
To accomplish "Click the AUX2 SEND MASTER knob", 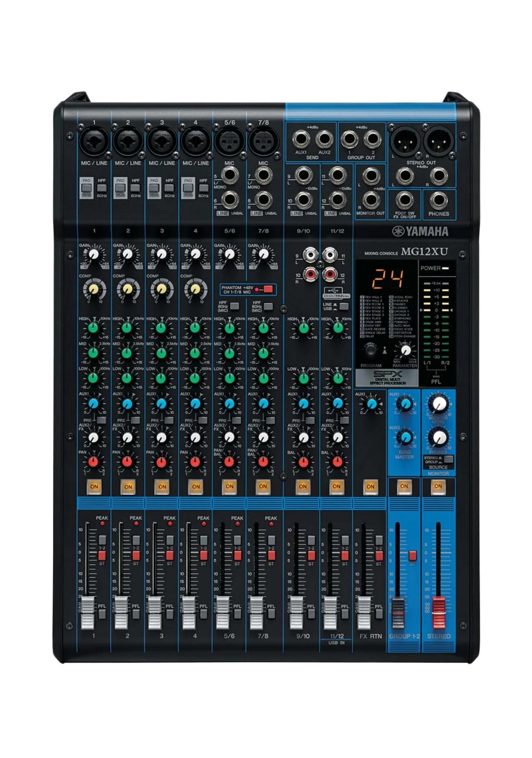I will coord(404,438).
